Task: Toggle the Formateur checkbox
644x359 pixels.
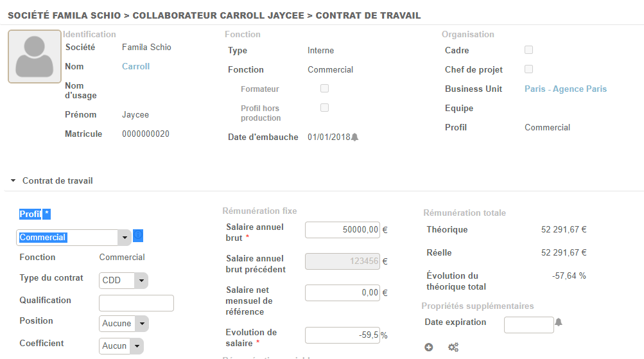Action: pyautogui.click(x=324, y=89)
